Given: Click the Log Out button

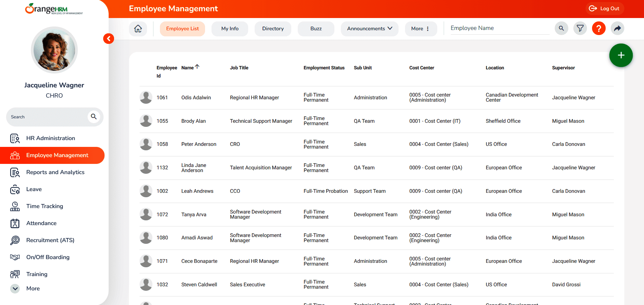Looking at the screenshot, I should click(x=605, y=9).
